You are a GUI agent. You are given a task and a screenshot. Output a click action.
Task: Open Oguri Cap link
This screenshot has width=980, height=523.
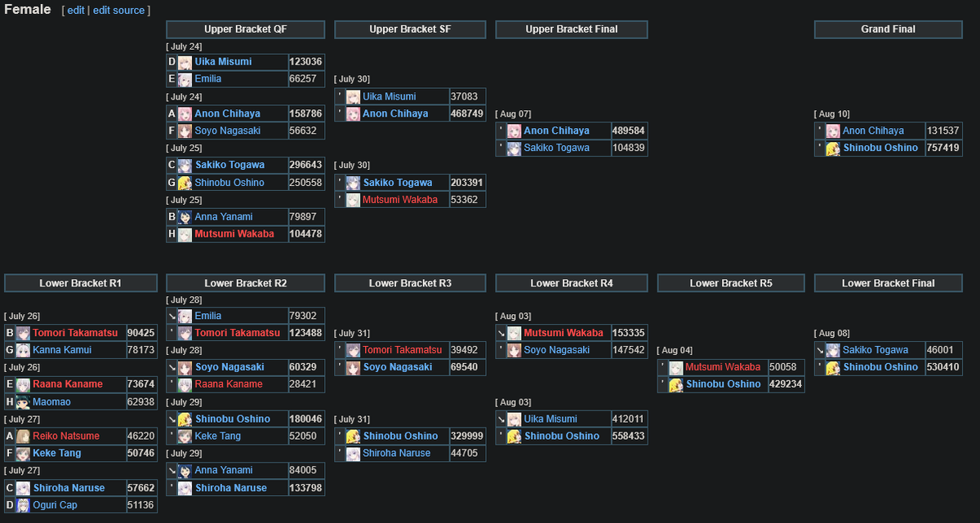click(56, 505)
